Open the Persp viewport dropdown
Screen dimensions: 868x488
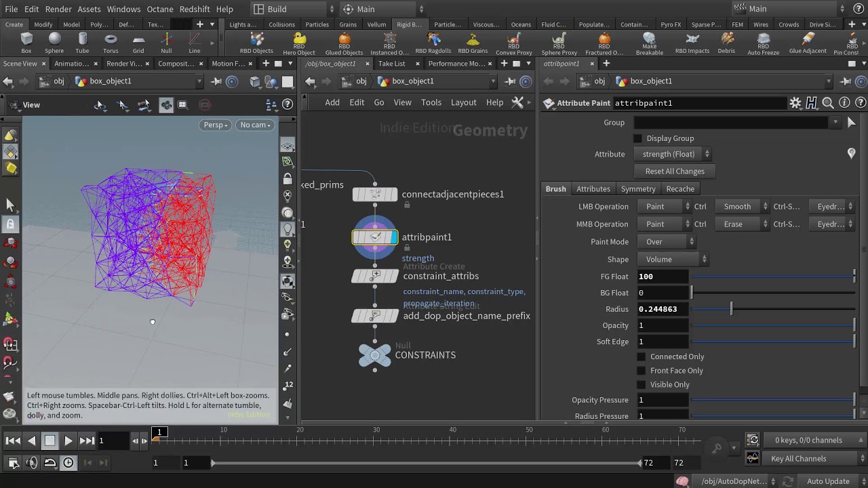pos(216,125)
